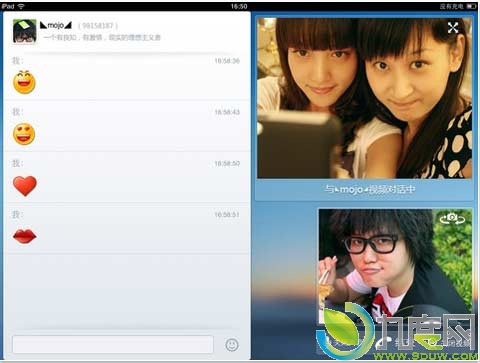The width and height of the screenshot is (480, 363).
Task: Tap the red heart emoji message
Action: click(25, 186)
